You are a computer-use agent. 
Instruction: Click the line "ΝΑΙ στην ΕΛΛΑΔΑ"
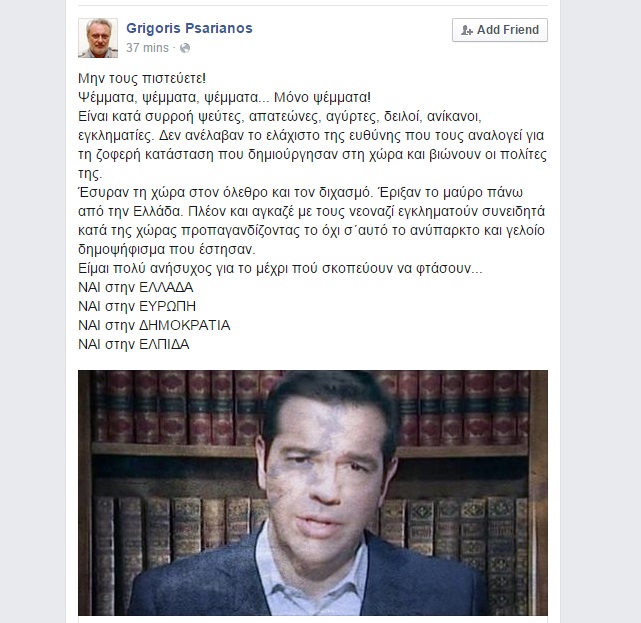[x=136, y=287]
